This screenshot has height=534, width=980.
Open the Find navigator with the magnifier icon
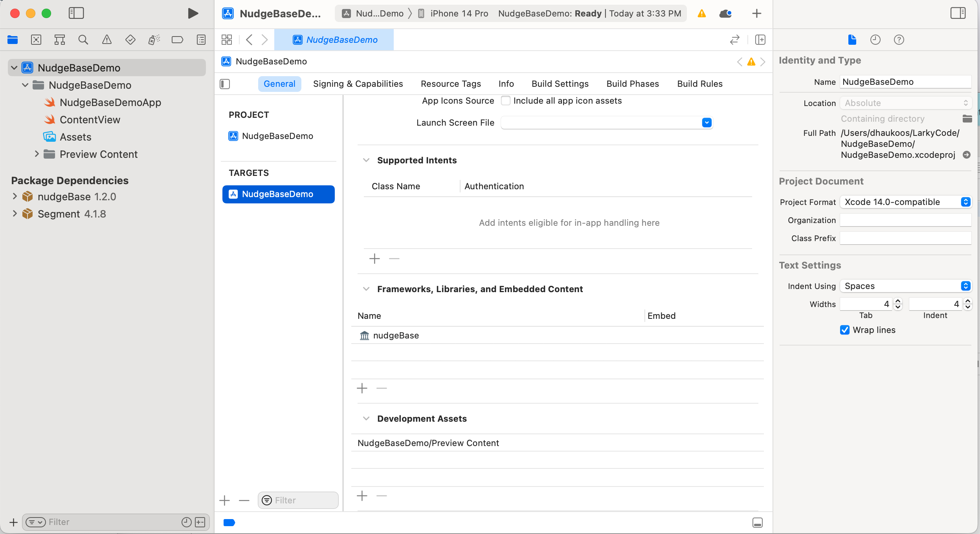point(83,39)
